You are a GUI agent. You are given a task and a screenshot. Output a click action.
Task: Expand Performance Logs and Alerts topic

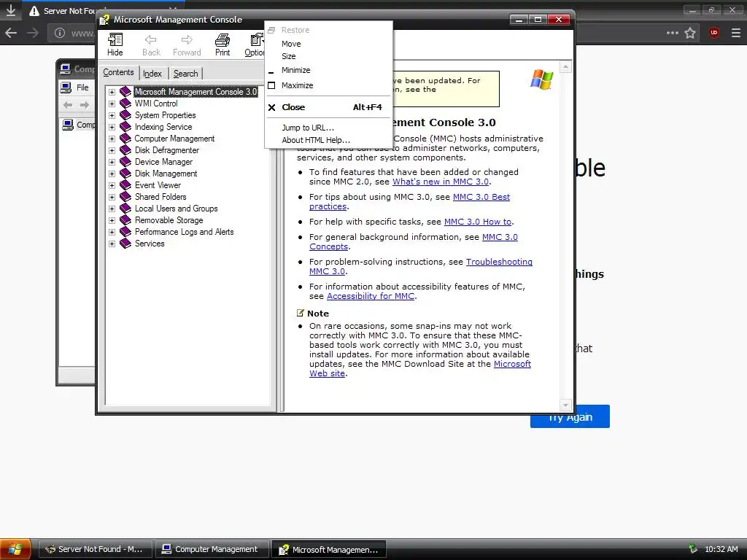pos(112,232)
